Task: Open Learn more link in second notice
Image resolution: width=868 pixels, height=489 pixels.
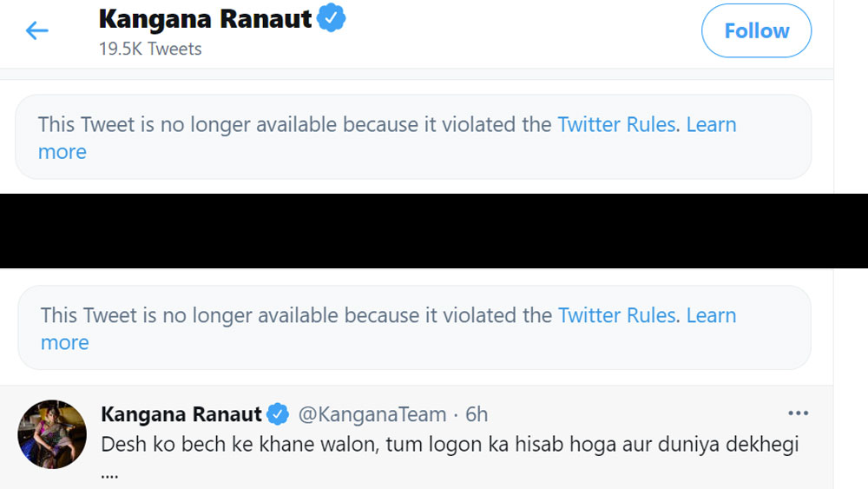Action: tap(712, 315)
